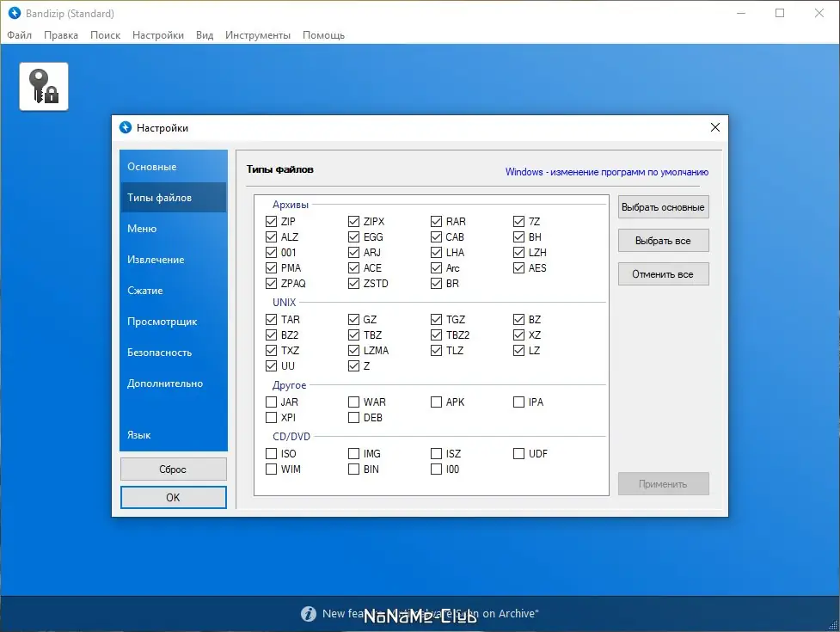Open the Сжатие settings section
Screen dimensions: 840x632
click(173, 291)
